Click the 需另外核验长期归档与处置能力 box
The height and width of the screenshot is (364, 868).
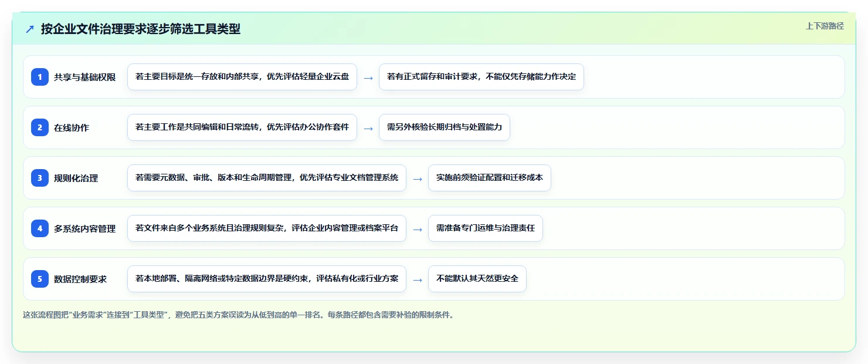[445, 127]
